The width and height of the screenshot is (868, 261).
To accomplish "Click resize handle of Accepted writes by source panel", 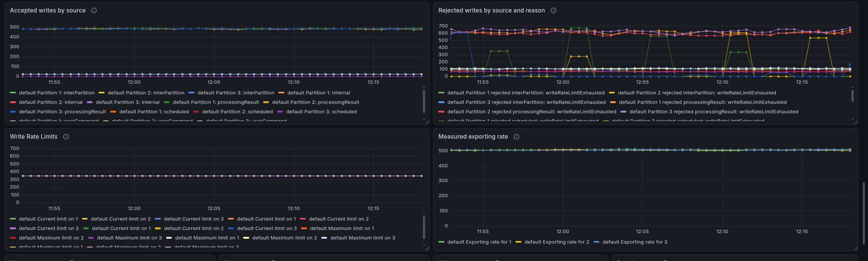I will pyautogui.click(x=427, y=122).
